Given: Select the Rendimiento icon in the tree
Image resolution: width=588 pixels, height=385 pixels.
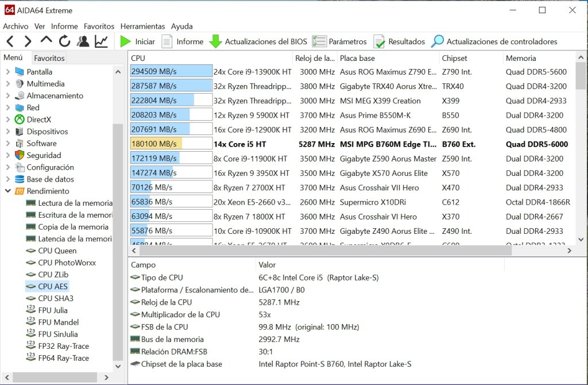Looking at the screenshot, I should pos(20,191).
